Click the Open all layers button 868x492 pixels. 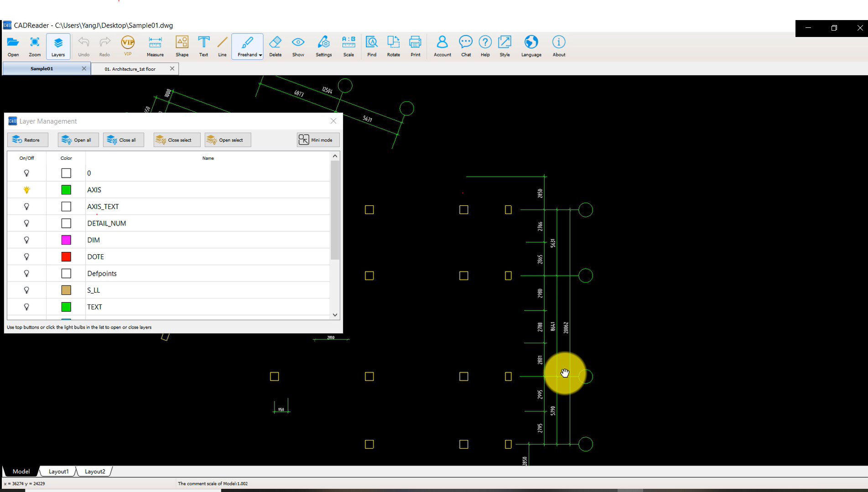coord(78,140)
